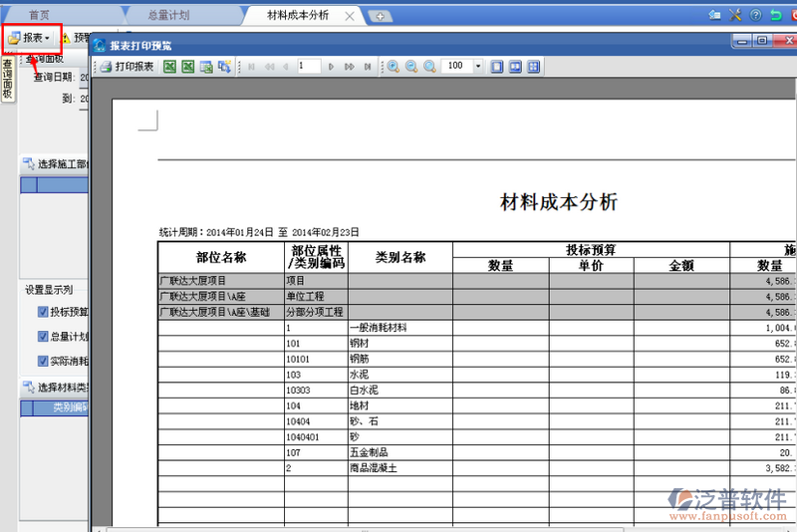The height and width of the screenshot is (532, 797).
Task: Click the zoom in magnifier icon
Action: click(x=393, y=67)
